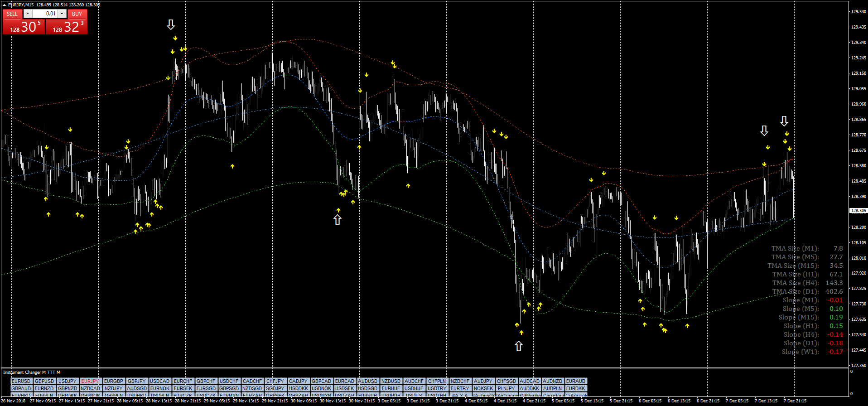The height and width of the screenshot is (406, 868).
Task: Change symbol to USDNOK
Action: 321,388
